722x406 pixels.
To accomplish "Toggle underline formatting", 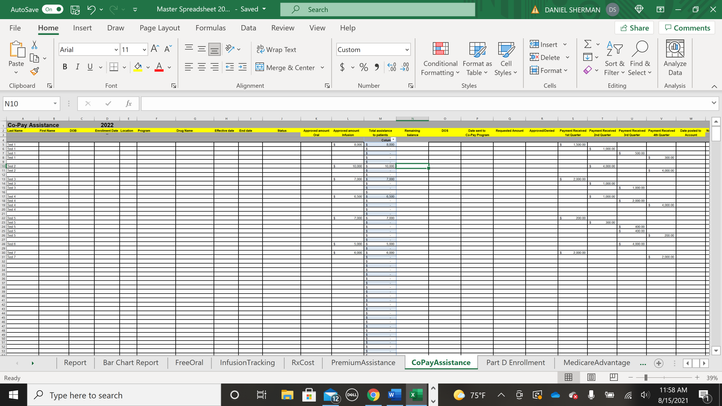I will tap(90, 67).
